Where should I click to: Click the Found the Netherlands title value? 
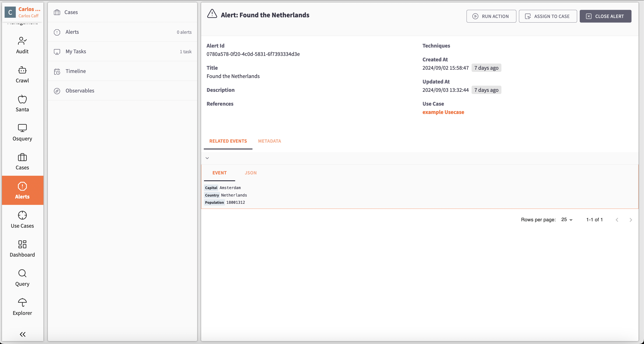[x=233, y=76]
